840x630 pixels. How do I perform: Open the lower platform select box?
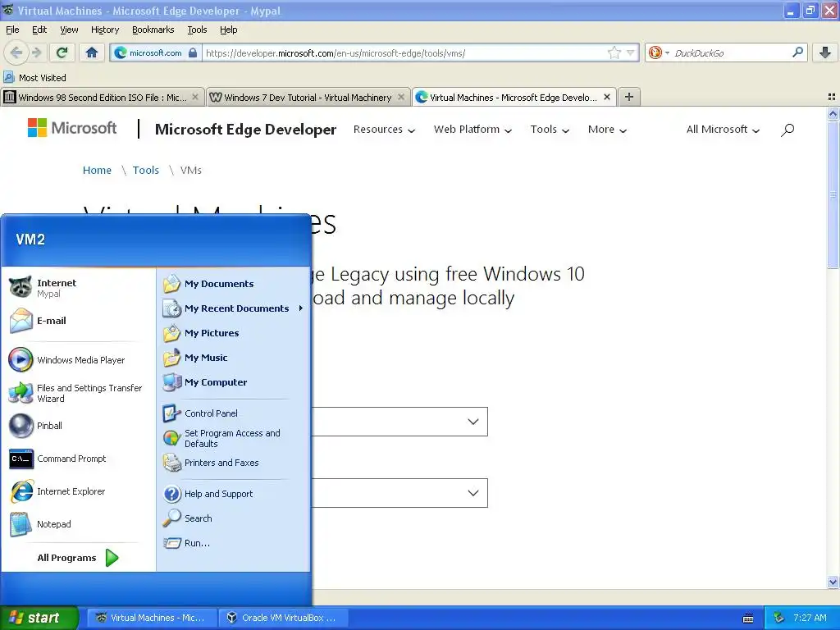(399, 493)
